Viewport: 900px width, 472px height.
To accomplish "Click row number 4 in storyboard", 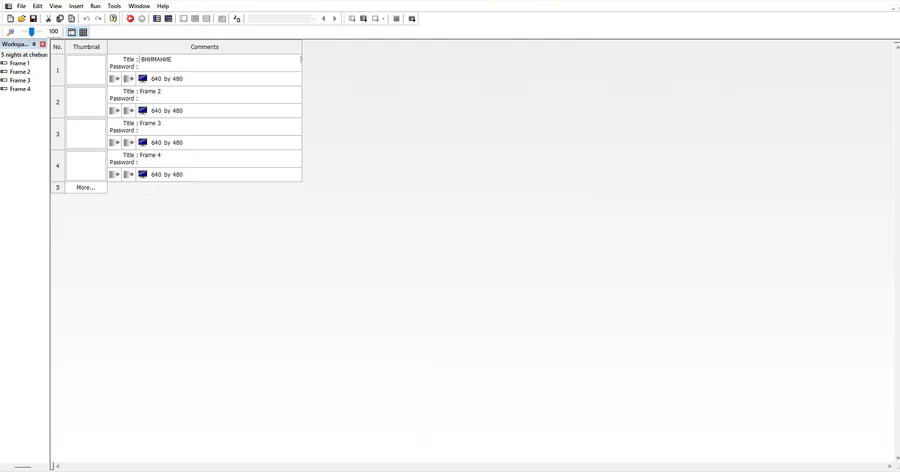I will tap(57, 166).
